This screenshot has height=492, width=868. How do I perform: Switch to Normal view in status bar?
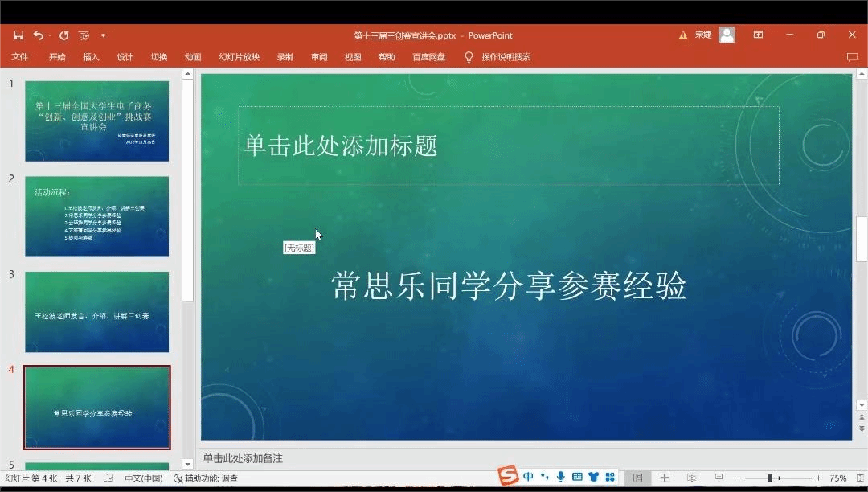point(637,478)
